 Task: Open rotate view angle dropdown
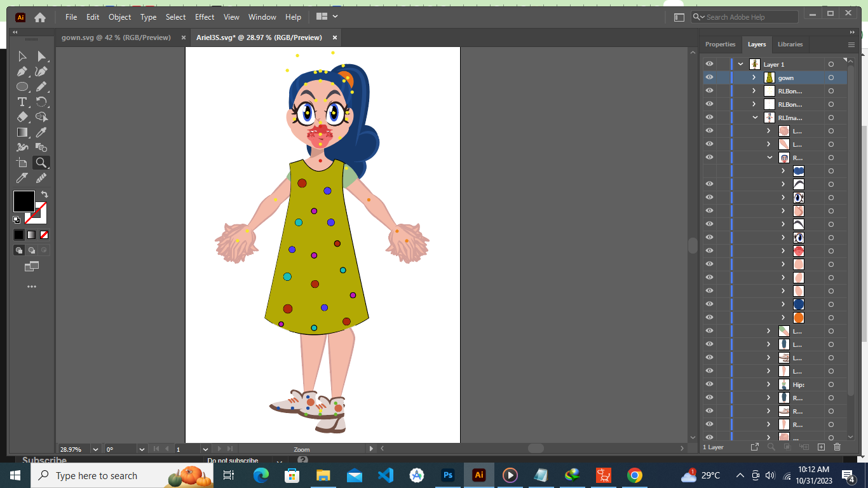click(x=142, y=449)
